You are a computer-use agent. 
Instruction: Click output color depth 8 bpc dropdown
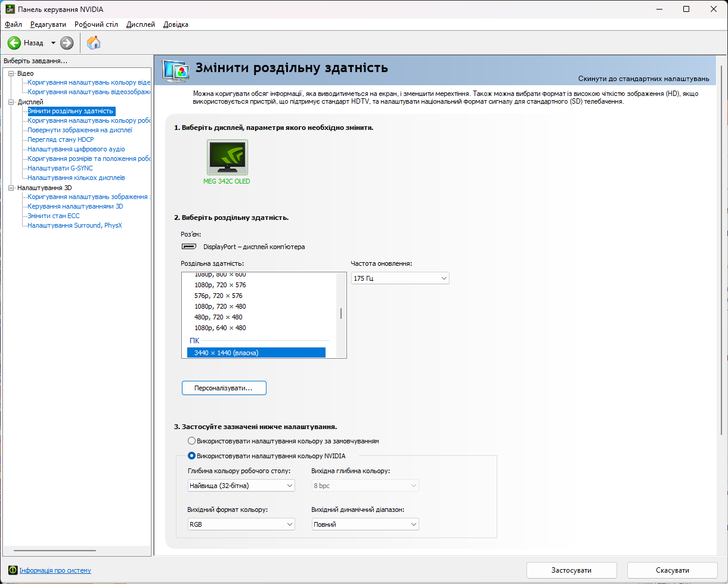[x=365, y=486]
